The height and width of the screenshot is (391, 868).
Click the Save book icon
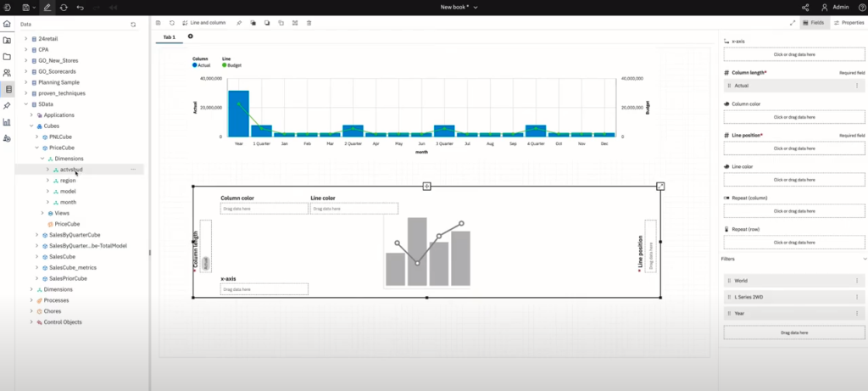pyautogui.click(x=25, y=7)
